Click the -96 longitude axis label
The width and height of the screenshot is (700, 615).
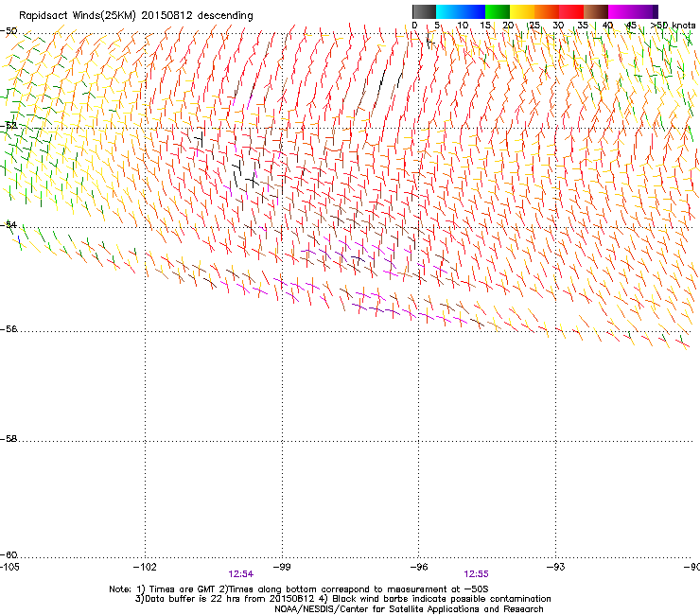tap(419, 567)
